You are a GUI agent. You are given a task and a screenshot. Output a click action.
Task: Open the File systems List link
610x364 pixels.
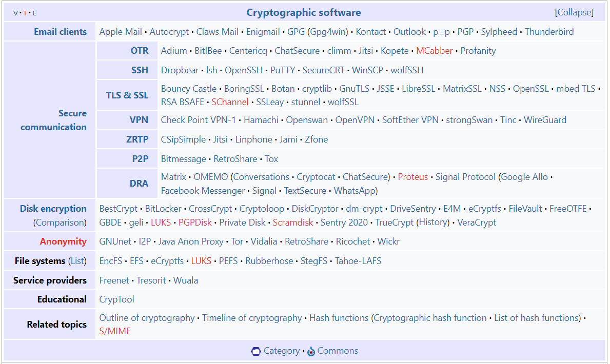click(x=77, y=261)
